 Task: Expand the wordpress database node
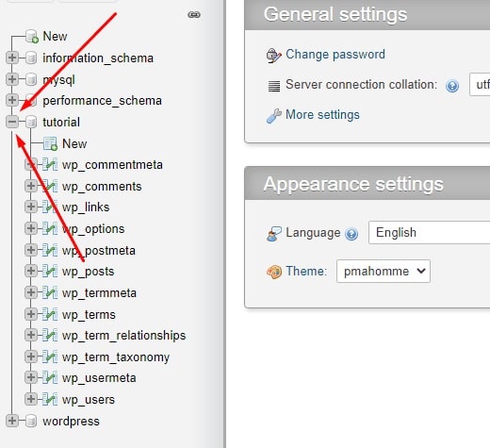click(x=12, y=421)
